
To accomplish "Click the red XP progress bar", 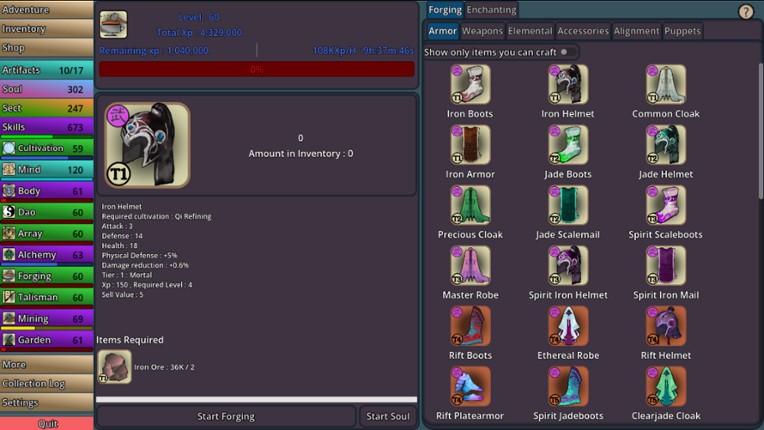I will coord(256,69).
